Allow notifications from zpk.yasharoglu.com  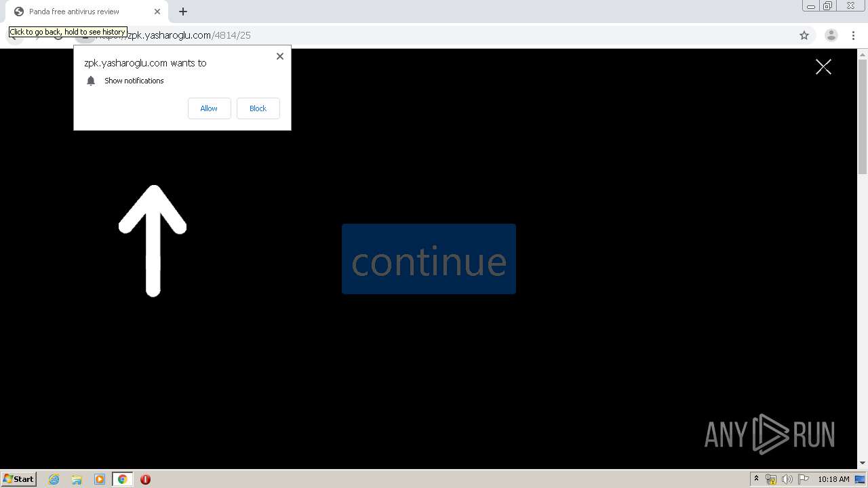click(x=209, y=108)
